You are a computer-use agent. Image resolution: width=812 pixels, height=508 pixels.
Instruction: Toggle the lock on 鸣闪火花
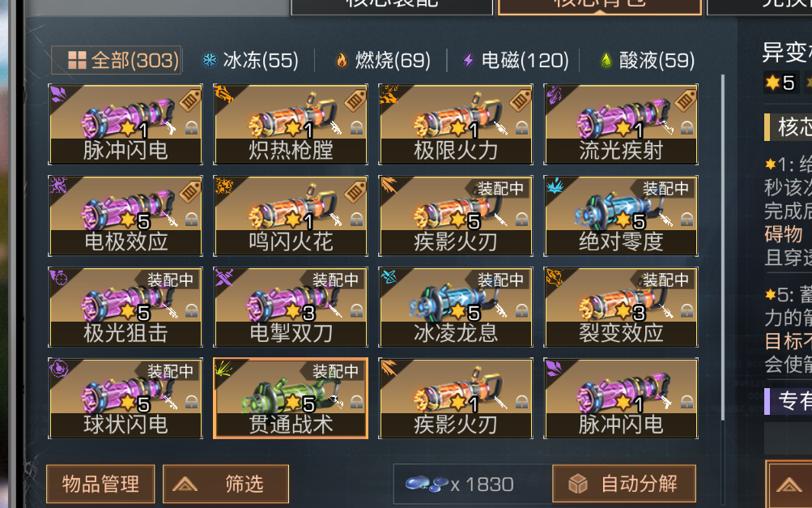pyautogui.click(x=356, y=220)
